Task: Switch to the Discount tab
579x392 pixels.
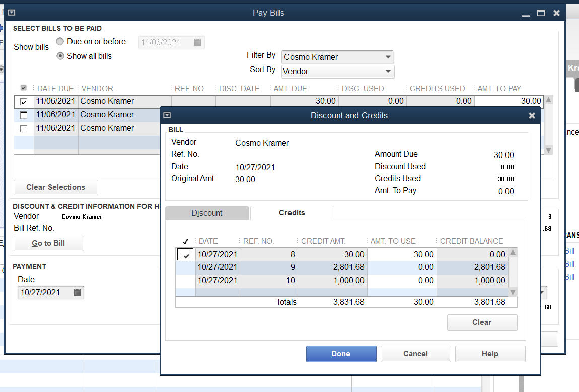Action: click(x=207, y=213)
